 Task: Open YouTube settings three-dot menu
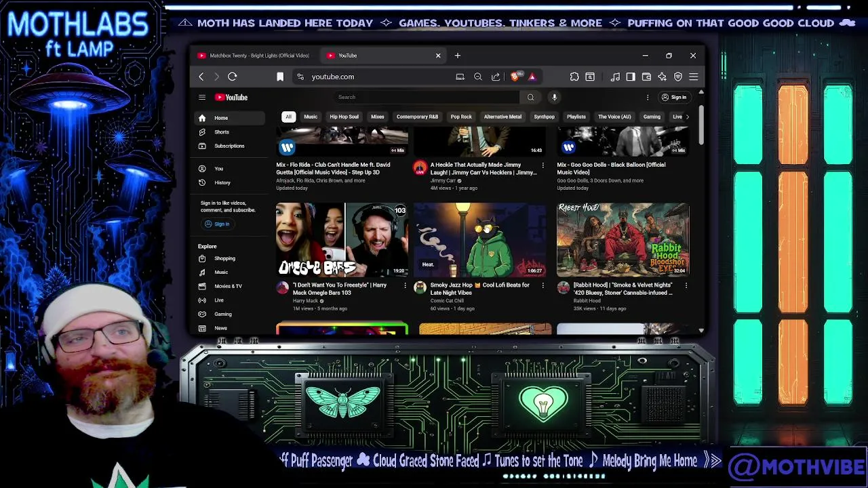pyautogui.click(x=648, y=97)
